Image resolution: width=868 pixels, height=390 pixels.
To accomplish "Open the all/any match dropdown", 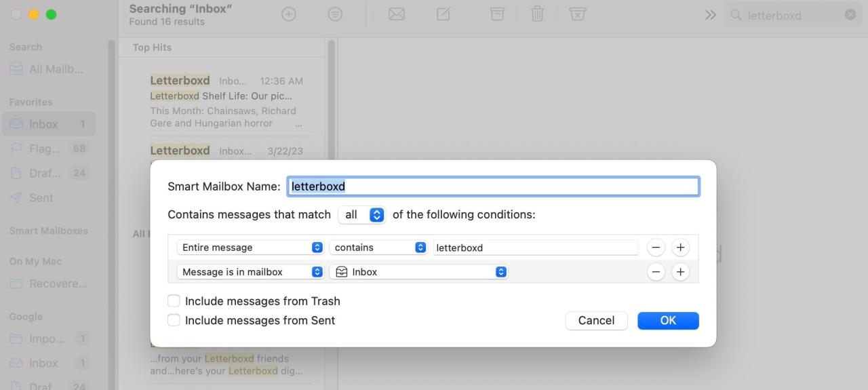I will [361, 214].
